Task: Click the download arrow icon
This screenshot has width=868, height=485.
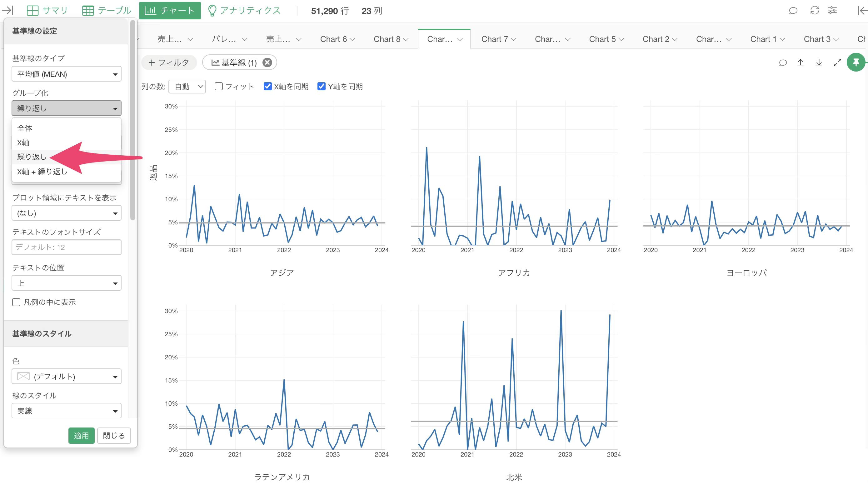Action: click(x=819, y=63)
